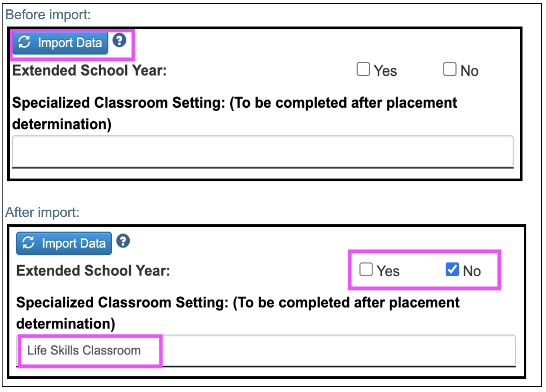Screen dimensions: 546x392
Task: Click the highlighted Import Data button
Action: coord(59,43)
